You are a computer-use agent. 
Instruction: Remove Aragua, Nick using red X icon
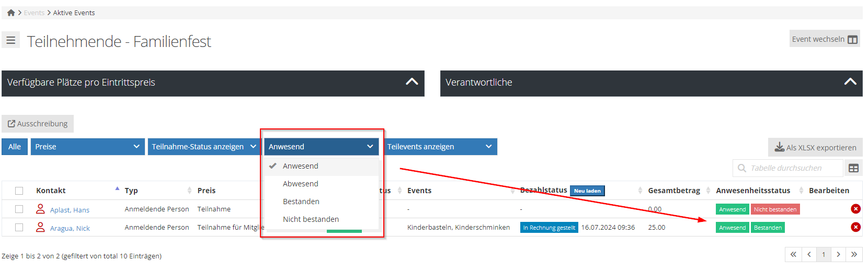(x=855, y=227)
